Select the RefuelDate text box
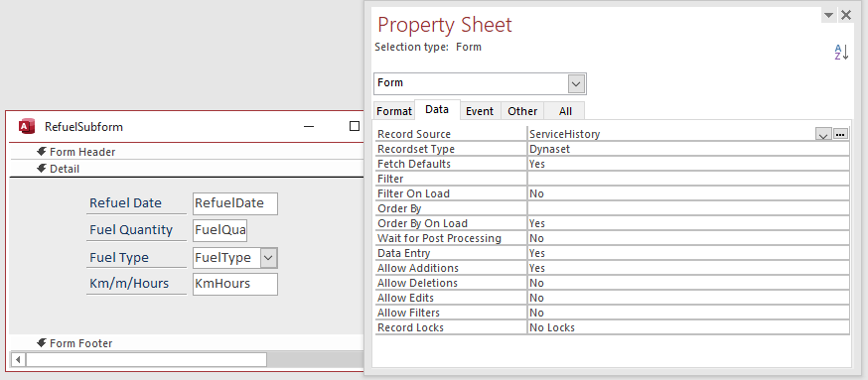Viewport: 868px width, 380px height. point(235,203)
